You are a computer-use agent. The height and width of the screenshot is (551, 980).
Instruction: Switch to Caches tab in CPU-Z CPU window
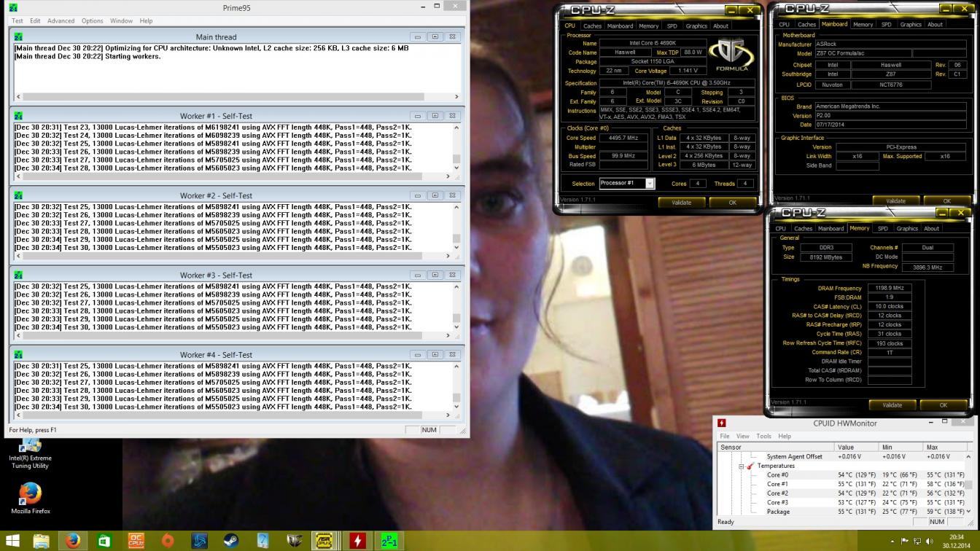[x=593, y=26]
